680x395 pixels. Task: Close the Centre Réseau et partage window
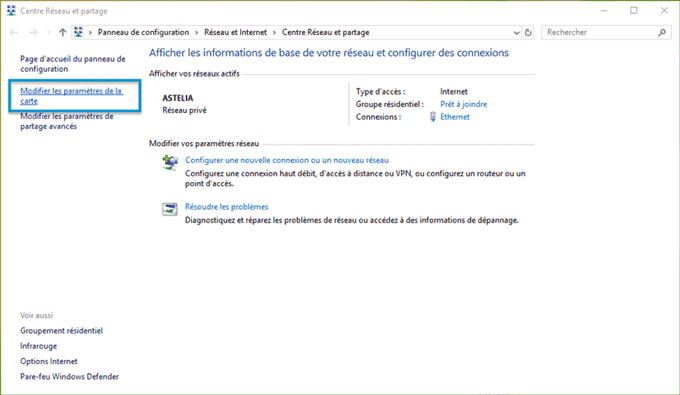click(664, 10)
